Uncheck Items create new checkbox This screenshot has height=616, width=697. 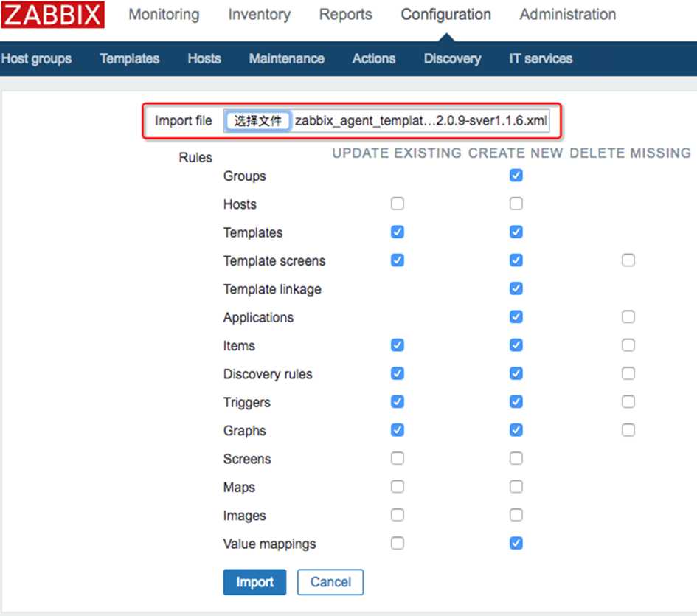tap(516, 345)
